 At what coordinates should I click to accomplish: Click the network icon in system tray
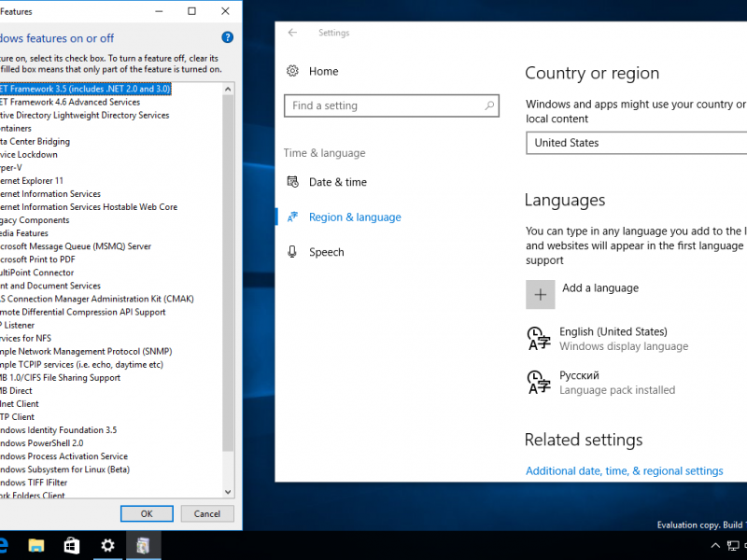click(x=733, y=546)
